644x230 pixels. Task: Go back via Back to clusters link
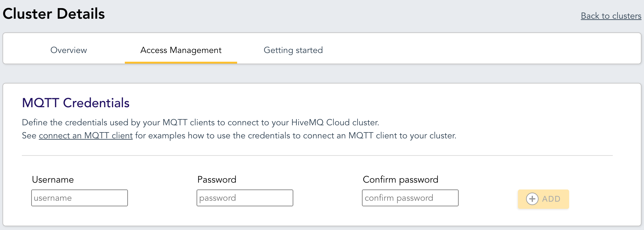(611, 16)
